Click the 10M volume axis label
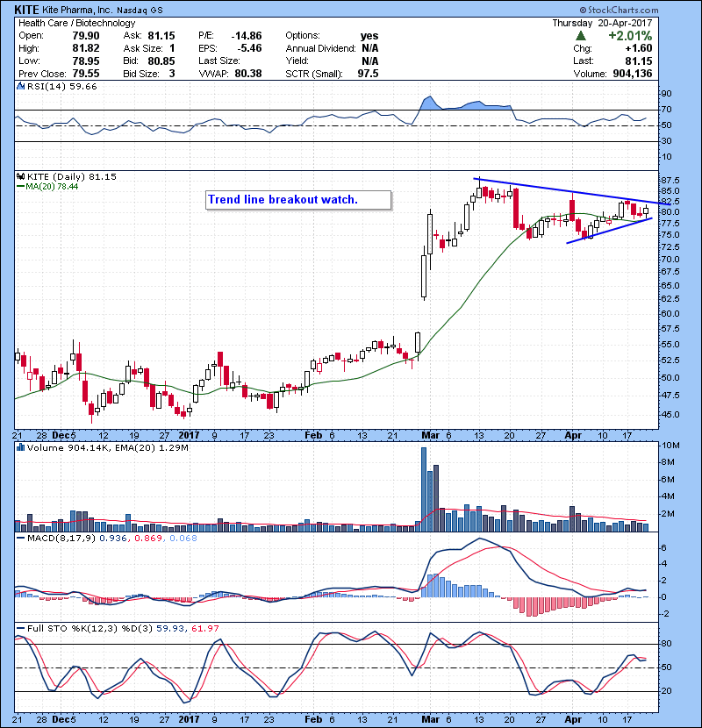Viewport: 702px width, 728px height. click(x=670, y=446)
